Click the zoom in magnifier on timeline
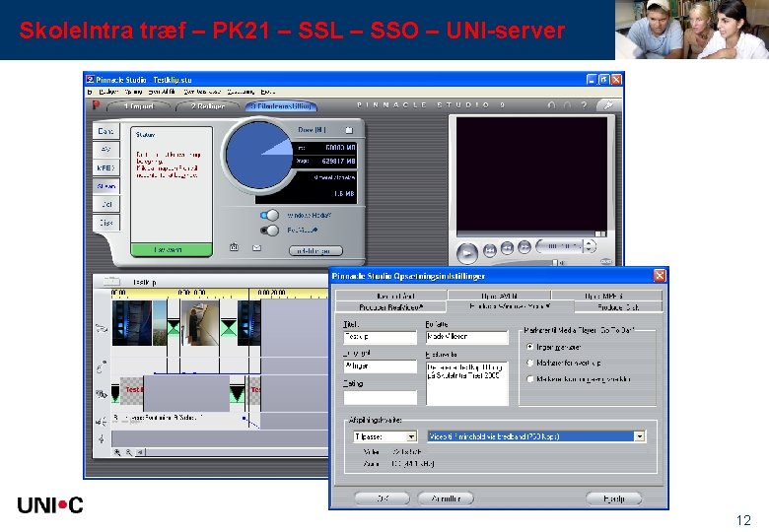Screen dimensions: 769x532 [x=117, y=452]
